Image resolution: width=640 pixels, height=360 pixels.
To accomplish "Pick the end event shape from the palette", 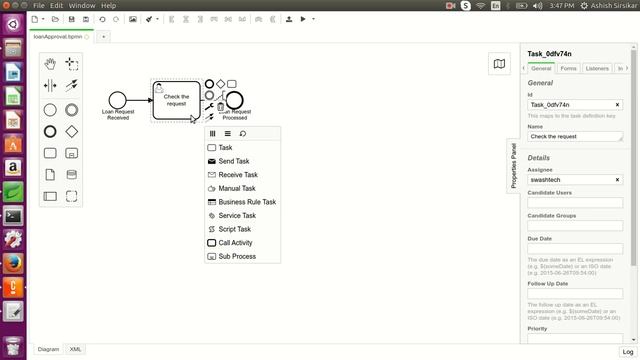I will pos(50,131).
